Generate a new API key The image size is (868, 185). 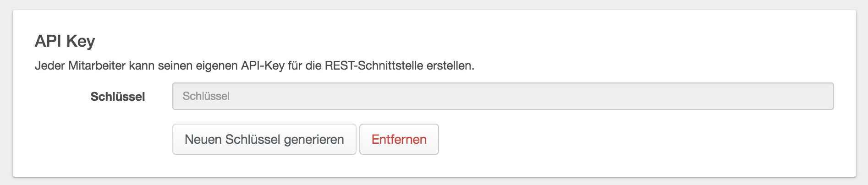click(x=264, y=139)
